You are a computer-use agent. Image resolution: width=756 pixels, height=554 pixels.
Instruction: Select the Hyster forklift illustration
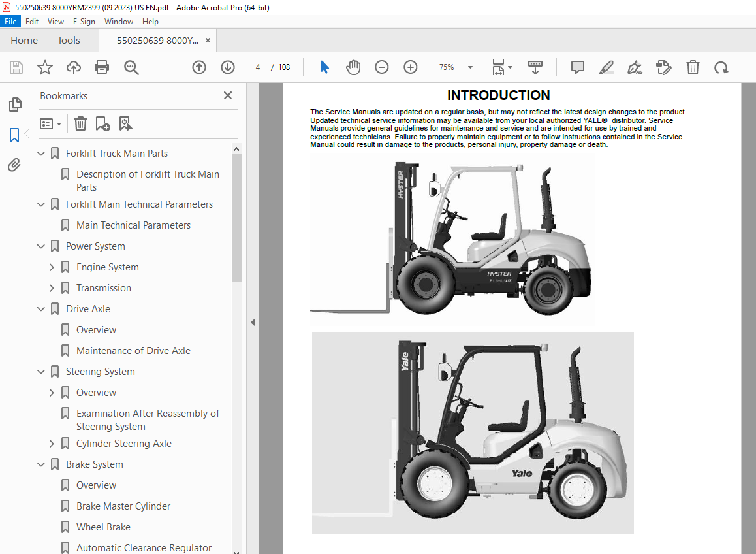click(x=452, y=238)
